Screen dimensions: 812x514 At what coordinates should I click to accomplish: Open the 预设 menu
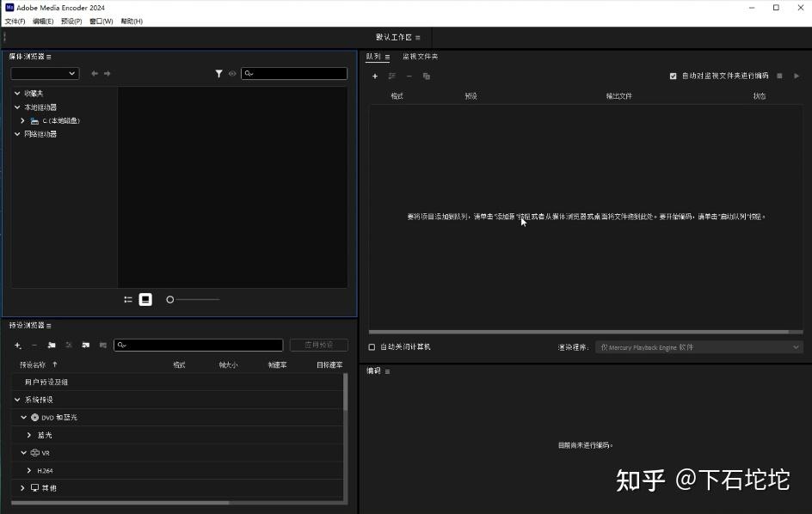[70, 21]
